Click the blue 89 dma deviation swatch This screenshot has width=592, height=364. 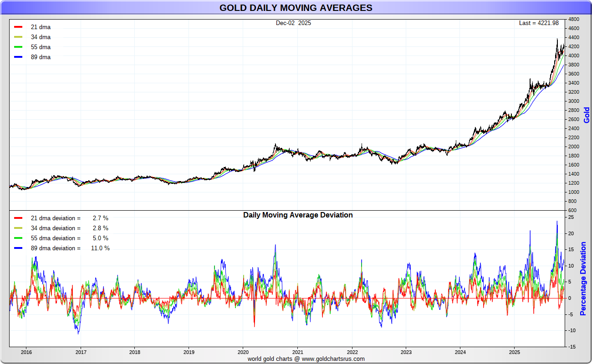[x=18, y=248]
